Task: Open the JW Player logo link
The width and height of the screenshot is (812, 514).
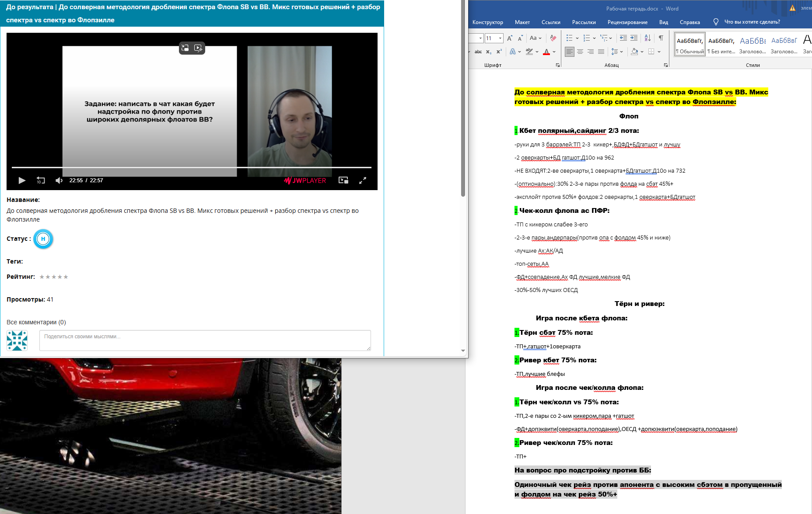Action: pos(305,181)
